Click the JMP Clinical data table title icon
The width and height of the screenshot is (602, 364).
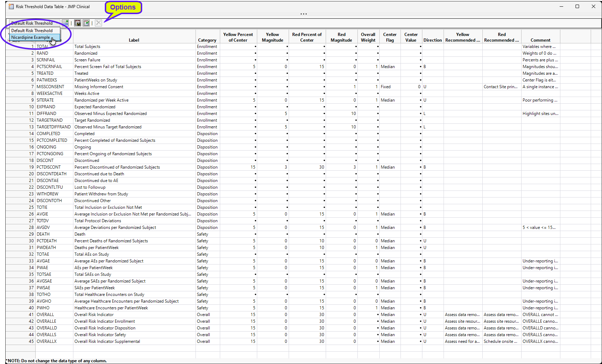pyautogui.click(x=11, y=6)
